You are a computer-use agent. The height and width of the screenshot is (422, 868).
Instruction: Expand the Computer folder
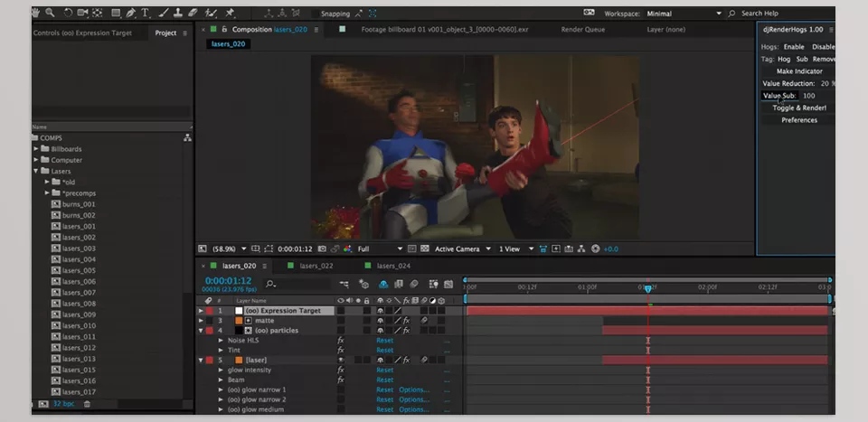(36, 160)
